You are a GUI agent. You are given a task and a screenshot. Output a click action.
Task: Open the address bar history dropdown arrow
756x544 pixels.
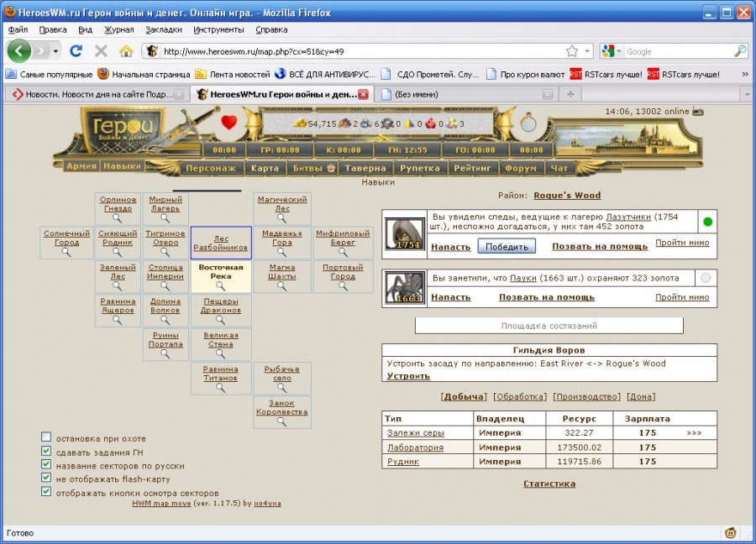(x=587, y=51)
